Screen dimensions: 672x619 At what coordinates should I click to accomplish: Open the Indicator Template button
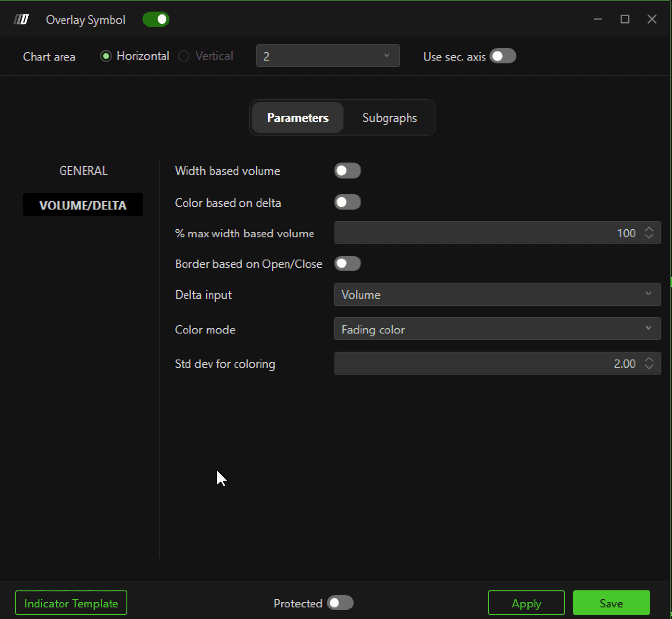[71, 603]
